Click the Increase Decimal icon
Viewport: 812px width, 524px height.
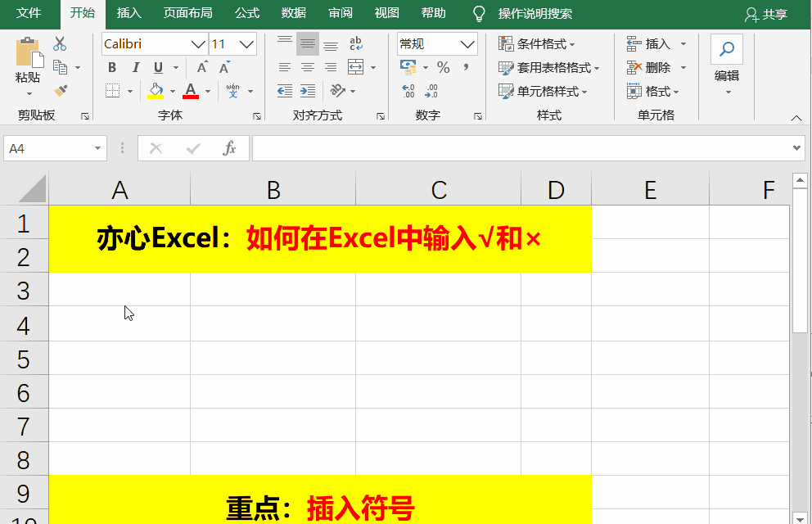pyautogui.click(x=408, y=90)
